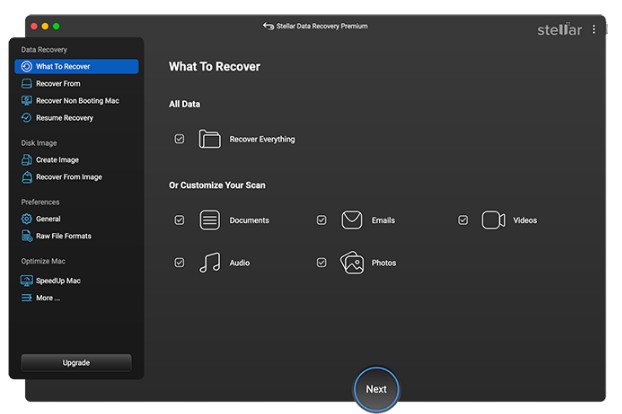
Task: Click the Documents file type icon
Action: click(x=209, y=220)
